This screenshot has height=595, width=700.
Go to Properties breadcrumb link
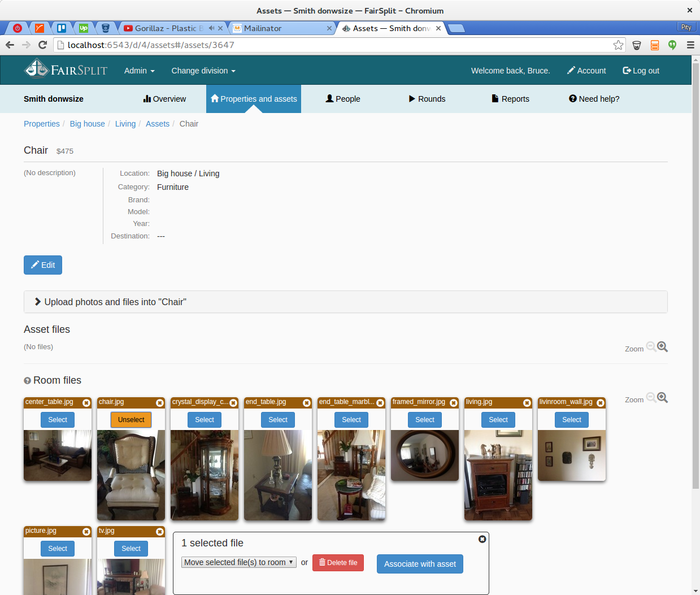pyautogui.click(x=42, y=124)
